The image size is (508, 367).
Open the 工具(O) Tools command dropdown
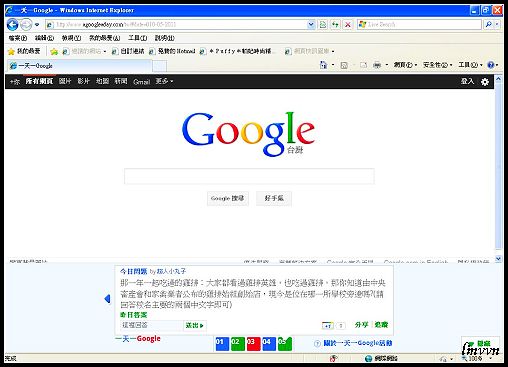point(470,65)
